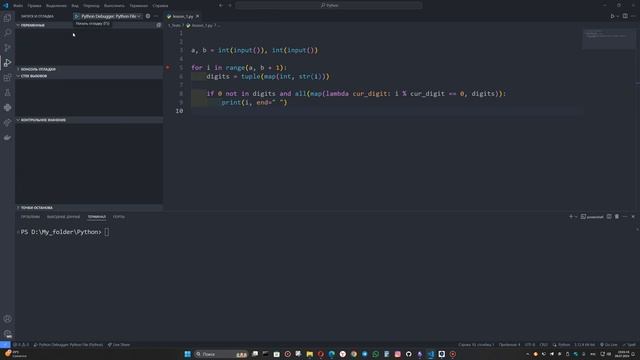Image resolution: width=640 pixels, height=360 pixels.
Task: Open the Accounts icon in activity bar
Action: click(x=7, y=319)
